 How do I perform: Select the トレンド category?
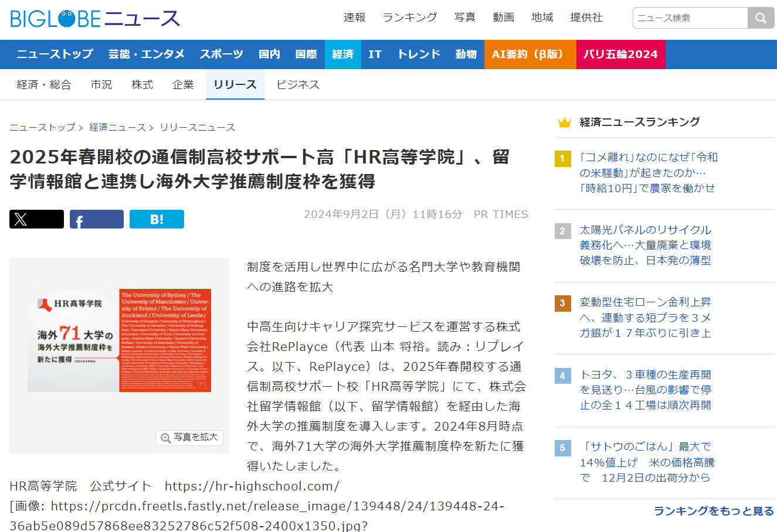[419, 54]
